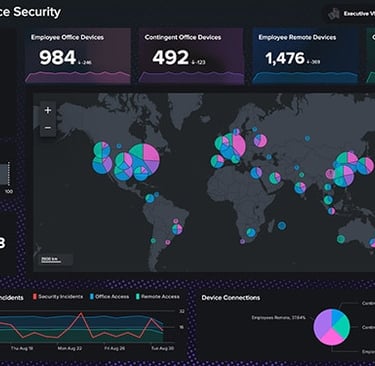Select the Contingent Office Devices card

click(191, 56)
